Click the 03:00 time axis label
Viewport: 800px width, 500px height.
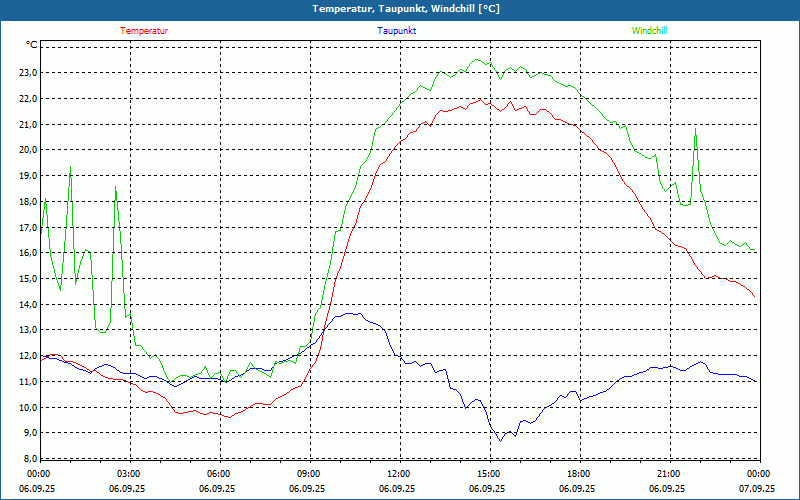point(130,474)
